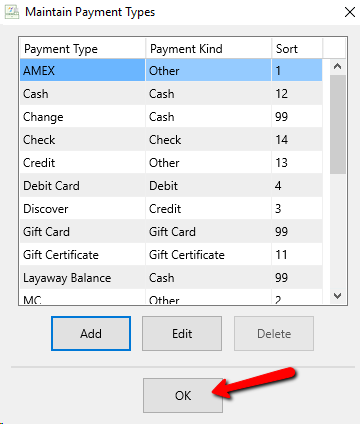Click Payment Kind 'Credit' in Discover row
The height and width of the screenshot is (426, 360).
[x=208, y=209]
